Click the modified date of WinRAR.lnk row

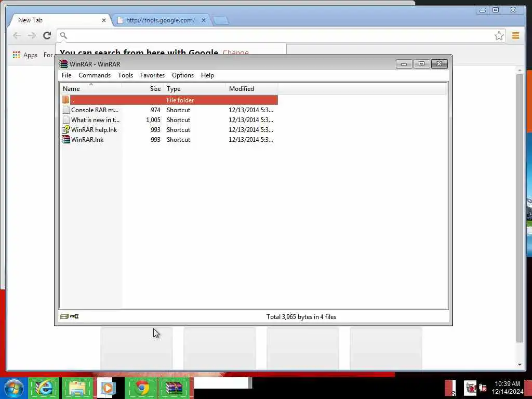click(x=251, y=139)
